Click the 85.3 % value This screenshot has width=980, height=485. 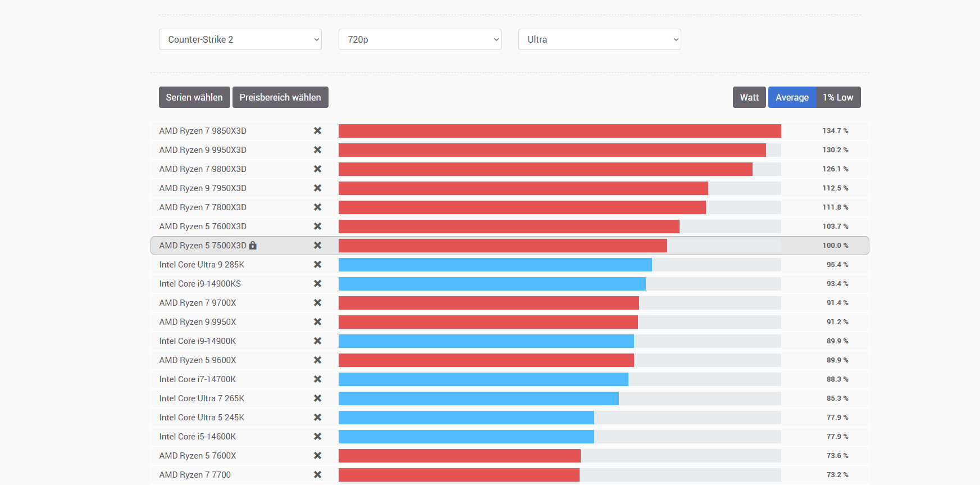837,398
